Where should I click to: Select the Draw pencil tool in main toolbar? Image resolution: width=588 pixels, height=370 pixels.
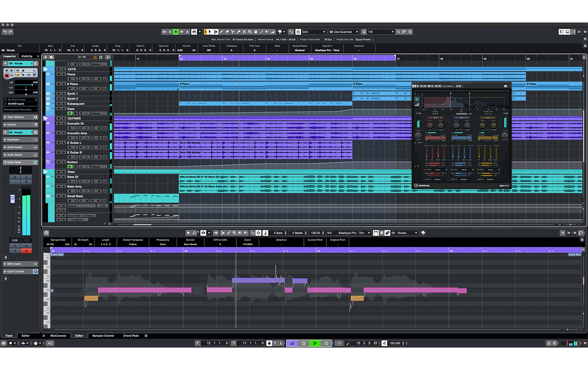[221, 32]
